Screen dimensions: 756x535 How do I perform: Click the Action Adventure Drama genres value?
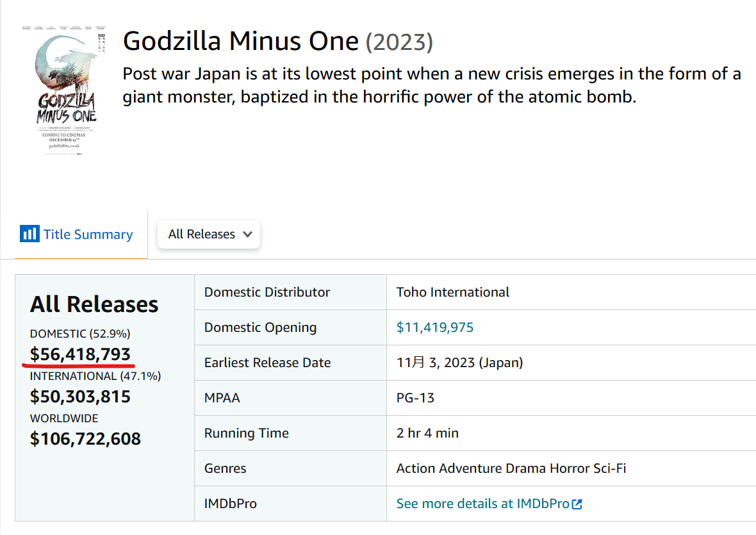pyautogui.click(x=511, y=468)
